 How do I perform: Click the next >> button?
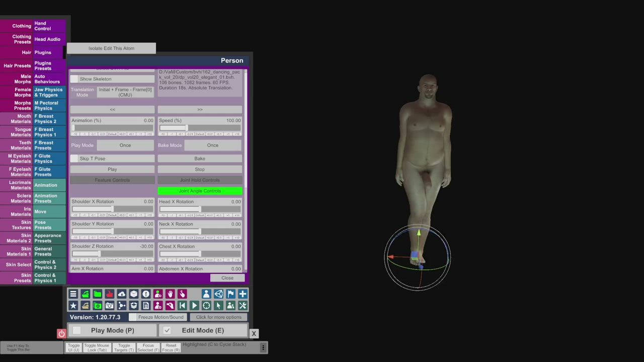pyautogui.click(x=200, y=109)
